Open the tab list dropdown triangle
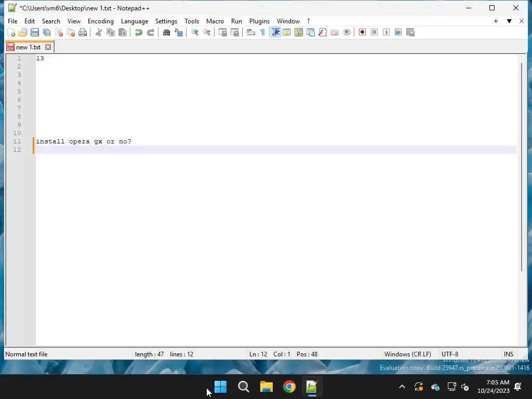This screenshot has width=532, height=399. click(x=509, y=21)
